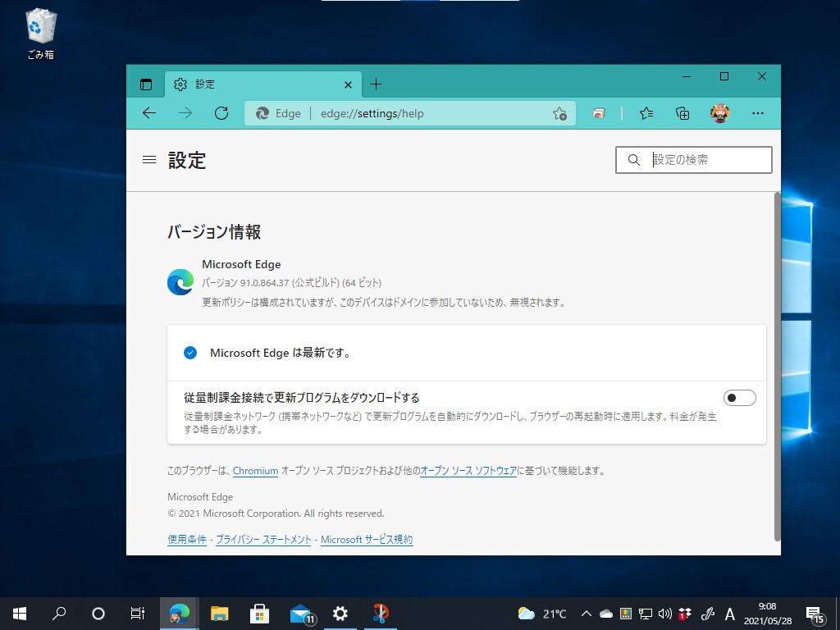This screenshot has width=840, height=630.
Task: Click the weather 21°C taskbar widget
Action: coord(541,613)
